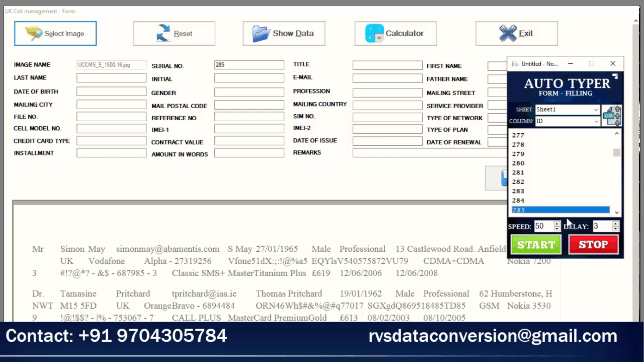644x362 pixels.
Task: Open the Show Data button
Action: point(284,34)
